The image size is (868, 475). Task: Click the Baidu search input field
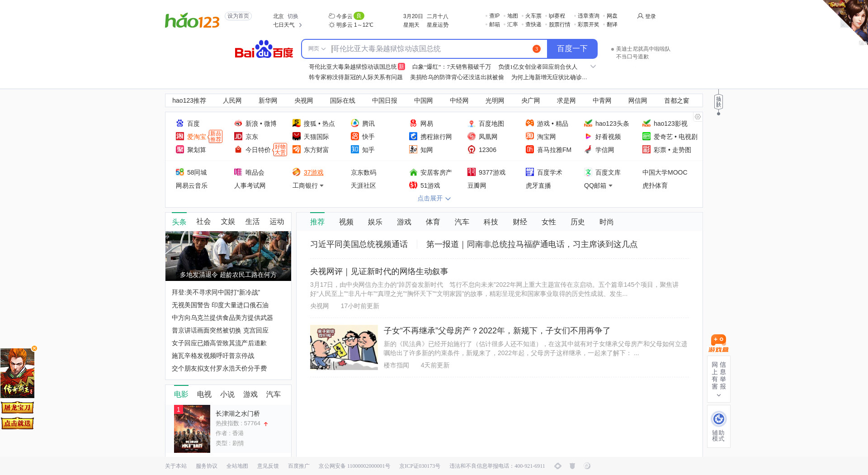pyautogui.click(x=429, y=49)
